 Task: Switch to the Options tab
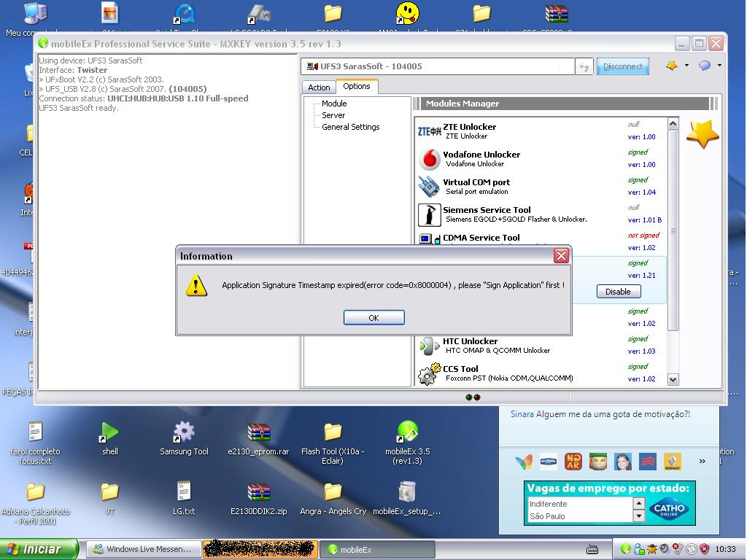point(356,86)
